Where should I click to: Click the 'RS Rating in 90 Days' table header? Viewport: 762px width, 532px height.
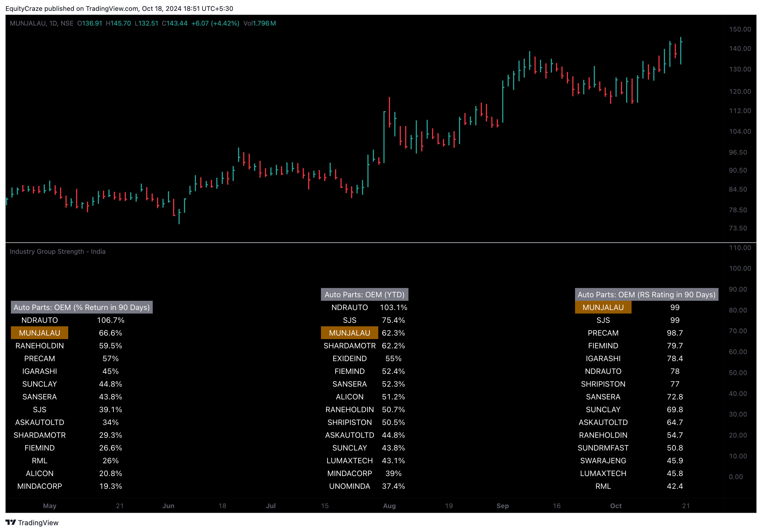(x=647, y=294)
